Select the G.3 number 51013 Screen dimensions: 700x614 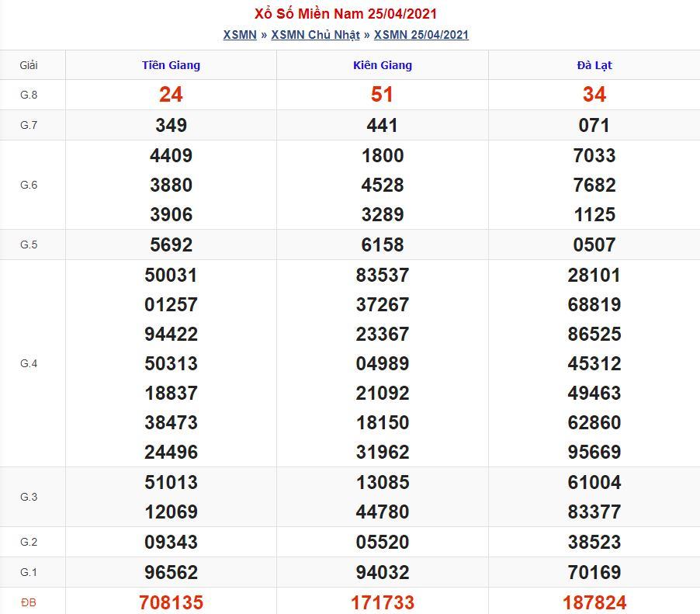point(171,482)
